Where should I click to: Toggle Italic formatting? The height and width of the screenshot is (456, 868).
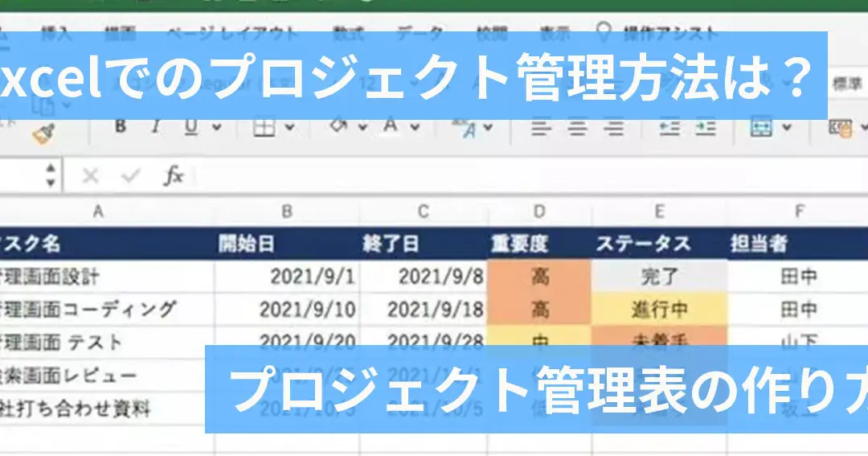pos(156,127)
